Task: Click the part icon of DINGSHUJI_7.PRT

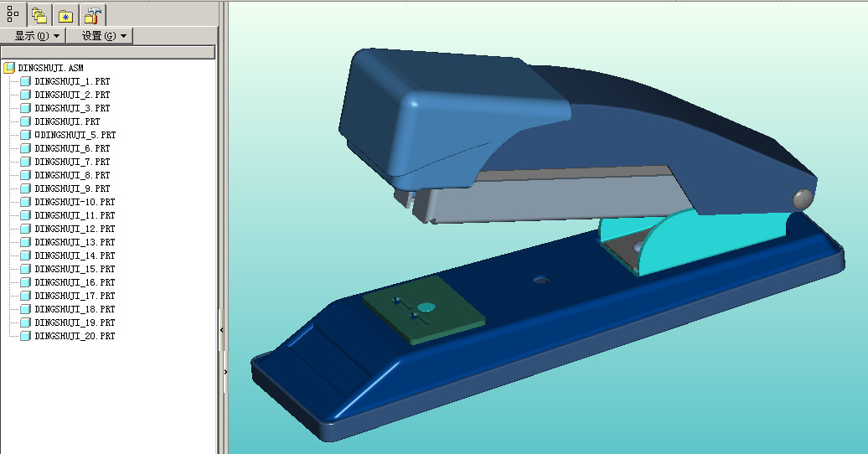Action: click(x=25, y=162)
